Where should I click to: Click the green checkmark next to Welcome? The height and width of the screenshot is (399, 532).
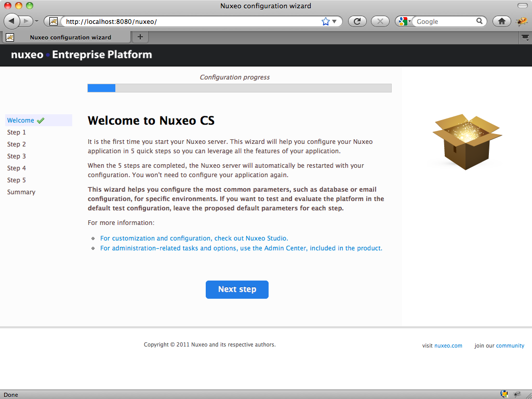point(41,121)
